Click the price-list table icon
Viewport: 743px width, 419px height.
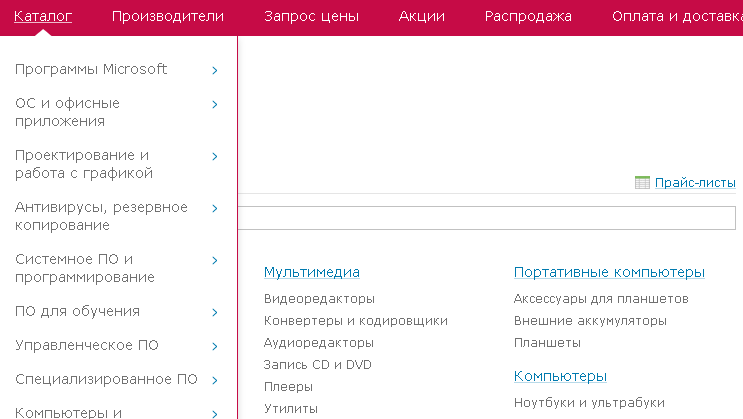point(642,183)
